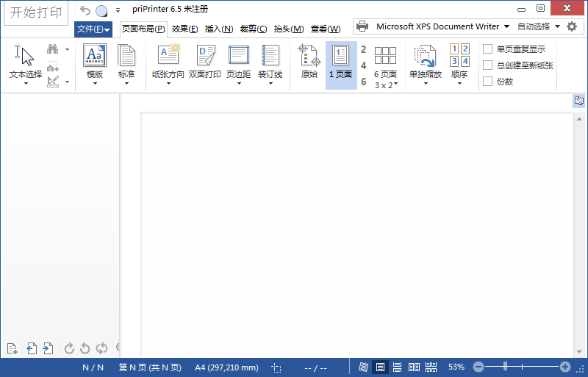Screen dimensions: 588x377
Task: Click the vertical scrollbar up arrow
Action: [579, 119]
